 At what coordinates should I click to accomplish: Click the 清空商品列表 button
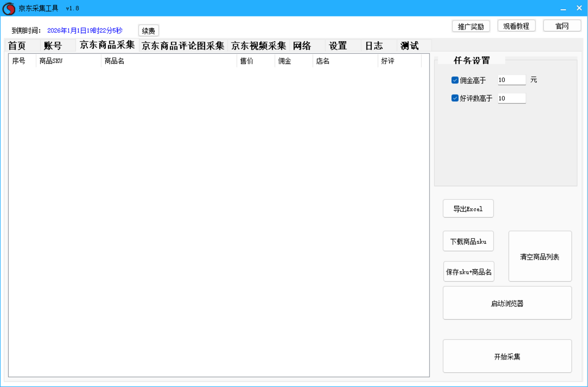540,257
